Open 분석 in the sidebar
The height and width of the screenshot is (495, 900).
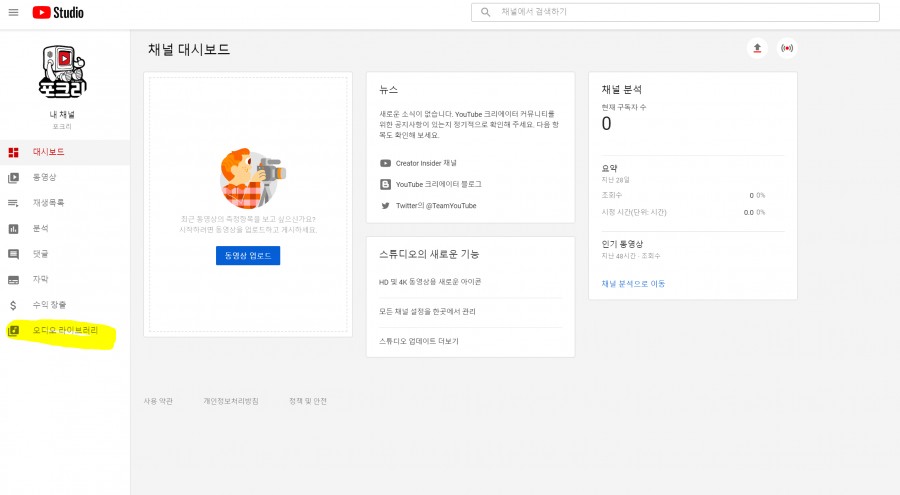click(x=65, y=229)
